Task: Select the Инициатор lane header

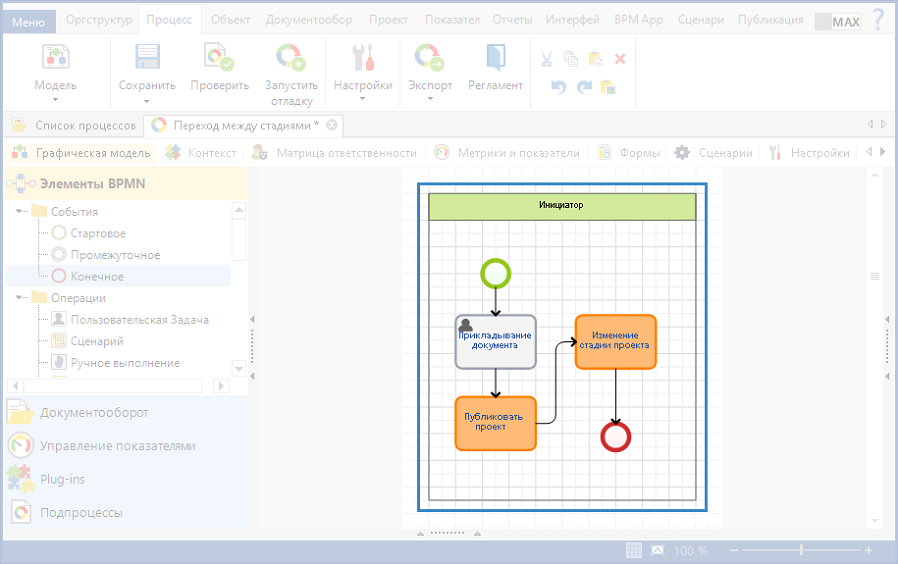Action: (562, 206)
